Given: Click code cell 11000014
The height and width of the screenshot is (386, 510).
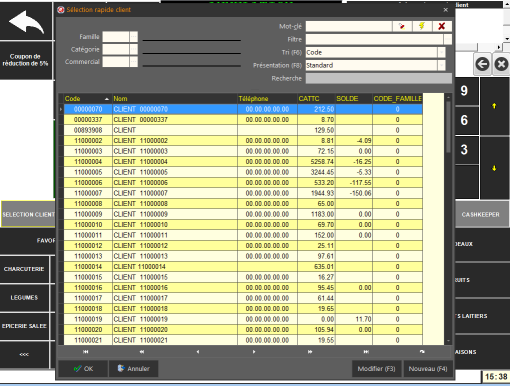Looking at the screenshot, I should pos(88,267).
